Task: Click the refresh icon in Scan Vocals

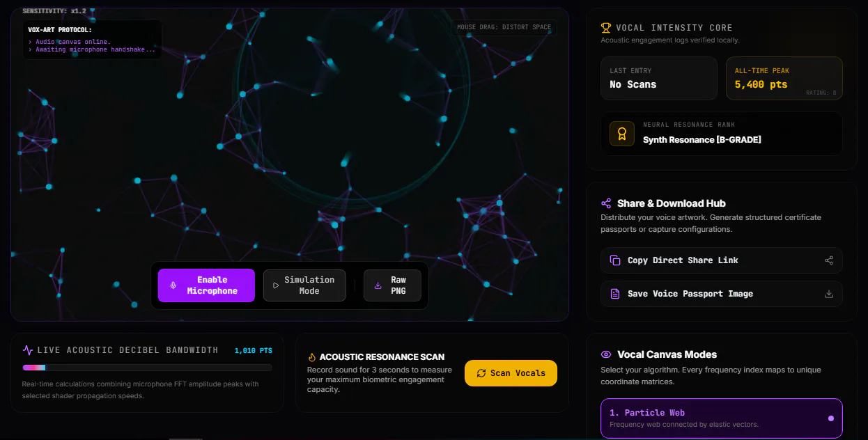Action: 481,373
